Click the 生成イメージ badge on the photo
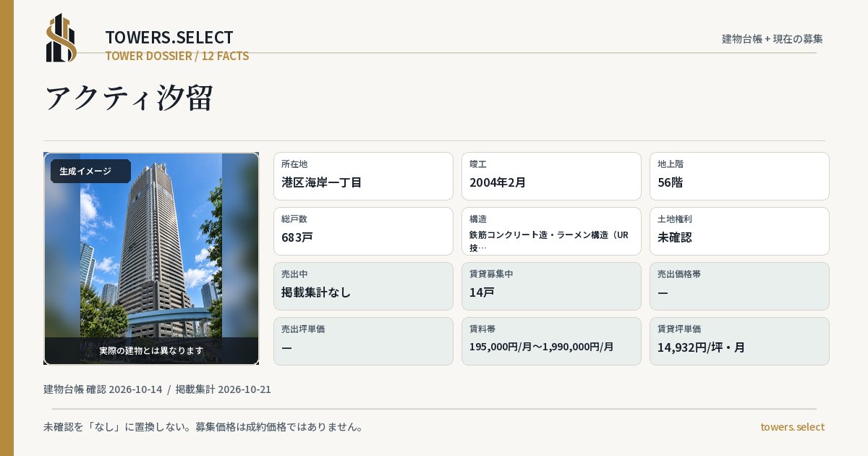 [x=90, y=172]
